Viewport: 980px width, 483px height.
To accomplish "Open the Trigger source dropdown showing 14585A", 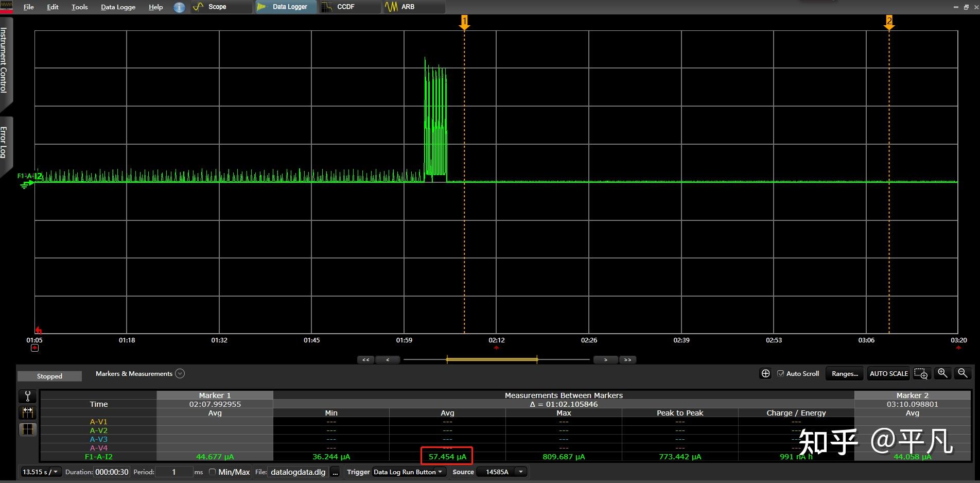I will [x=520, y=472].
